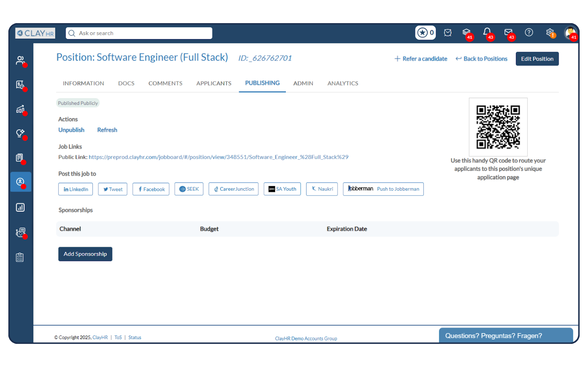Open the ANALYTICS tab

[x=342, y=83]
